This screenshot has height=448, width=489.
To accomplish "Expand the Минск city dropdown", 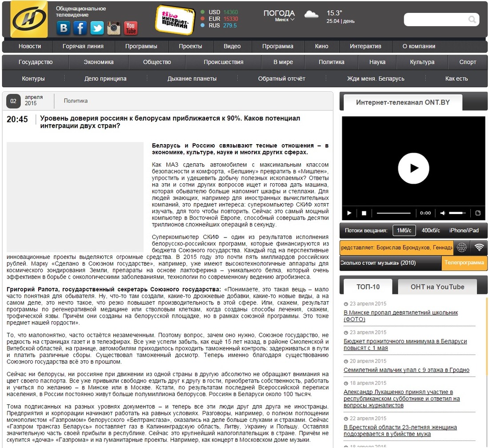I will (285, 20).
